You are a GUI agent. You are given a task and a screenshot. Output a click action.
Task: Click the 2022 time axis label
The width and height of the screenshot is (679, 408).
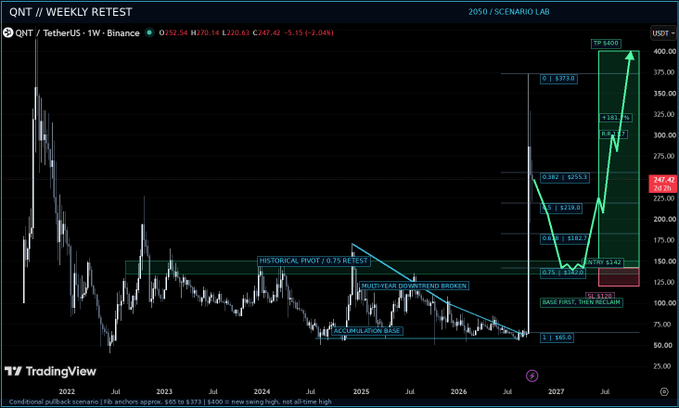(67, 392)
